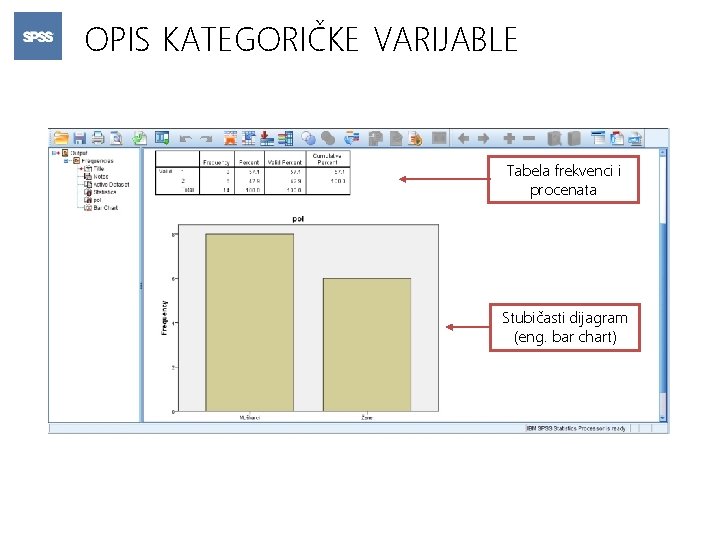Click the Select last output icon

(352, 138)
